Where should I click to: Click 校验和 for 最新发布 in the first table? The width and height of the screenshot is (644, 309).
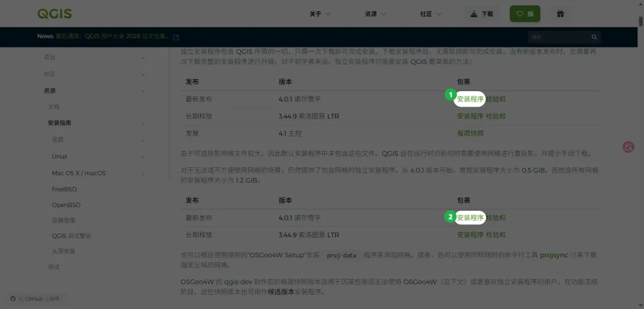pyautogui.click(x=496, y=99)
